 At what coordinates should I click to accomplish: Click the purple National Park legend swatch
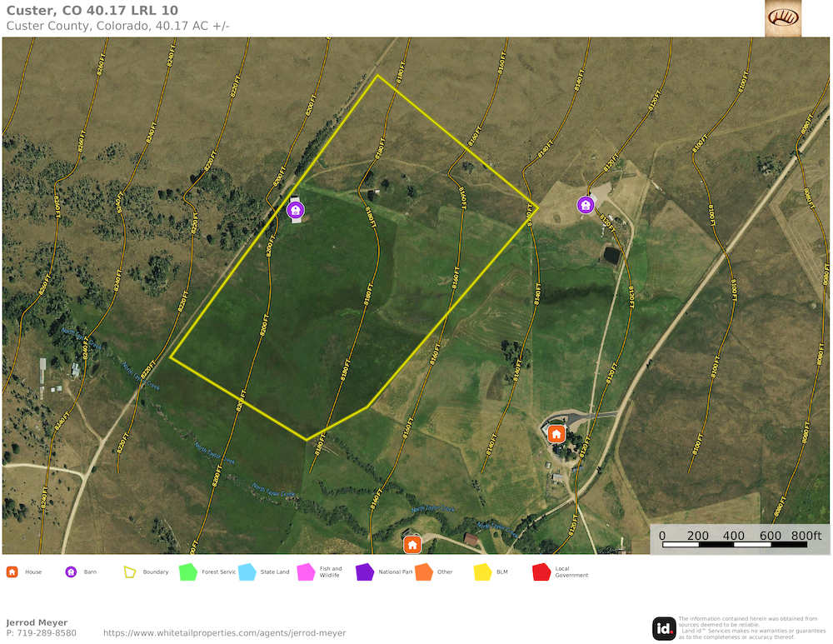point(365,572)
